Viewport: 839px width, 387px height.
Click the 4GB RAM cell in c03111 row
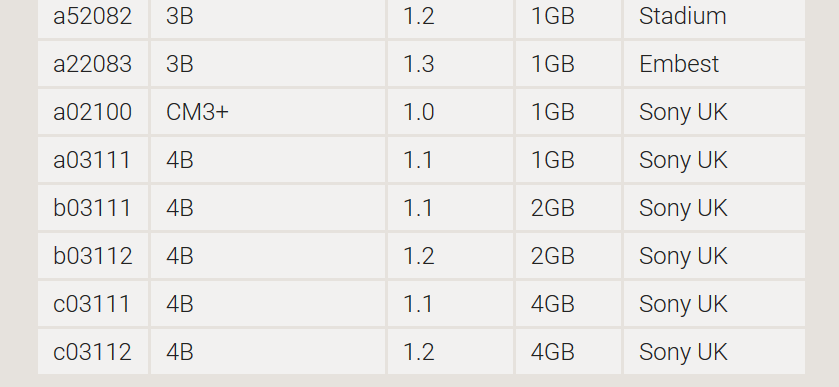(x=568, y=304)
